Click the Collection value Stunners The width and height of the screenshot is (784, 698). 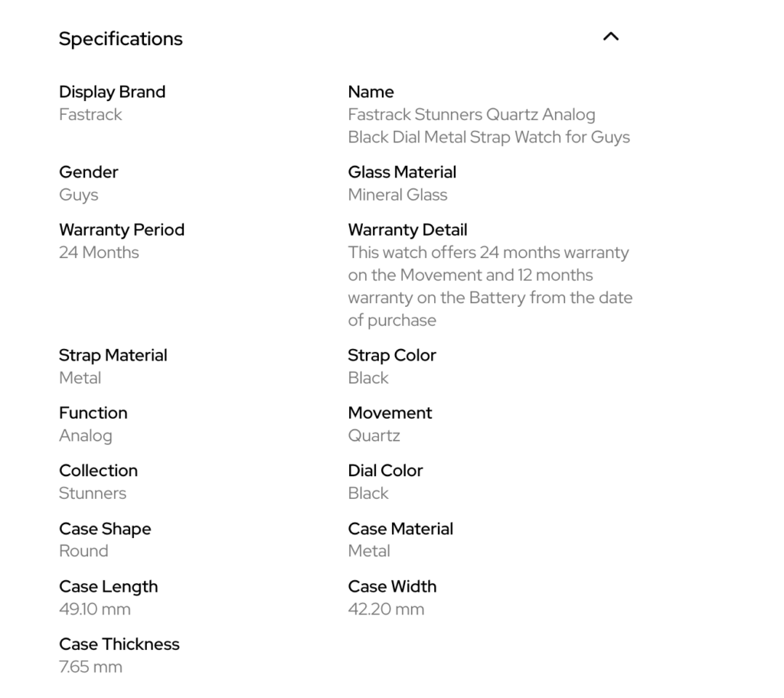[x=93, y=494]
